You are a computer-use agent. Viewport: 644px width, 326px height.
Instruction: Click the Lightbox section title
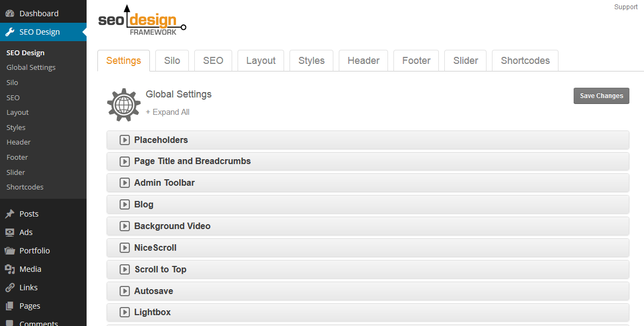pos(153,312)
